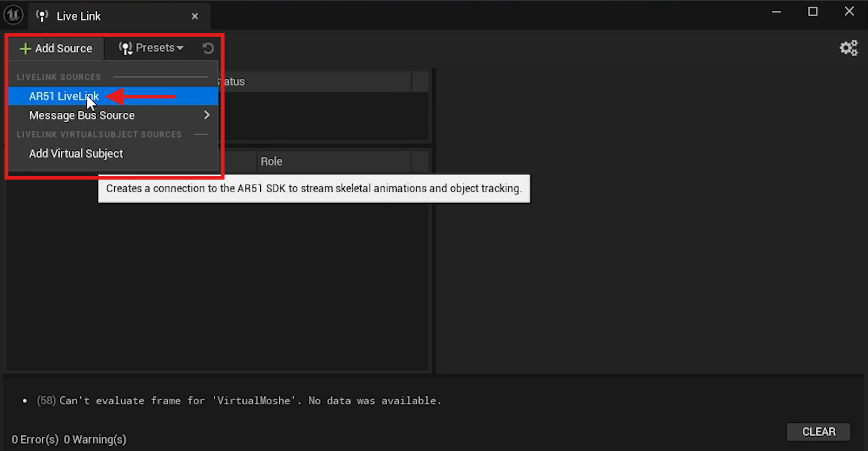
Task: Click the Presets antenna icon
Action: pos(125,48)
